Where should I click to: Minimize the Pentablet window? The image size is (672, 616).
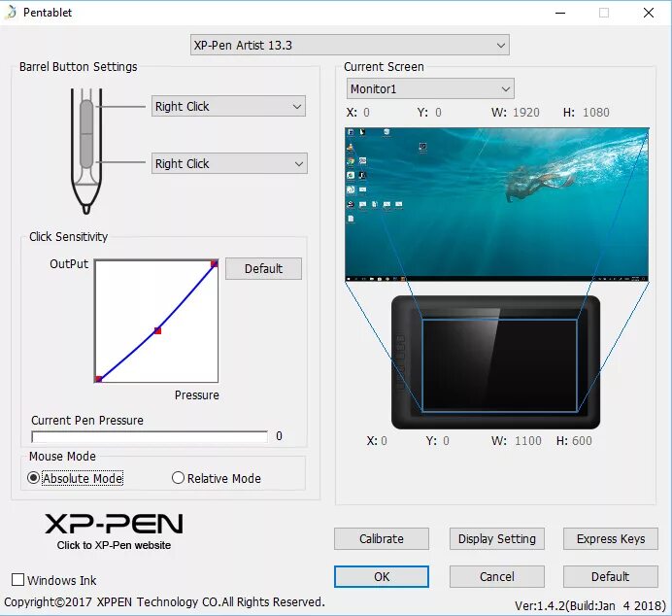[560, 13]
